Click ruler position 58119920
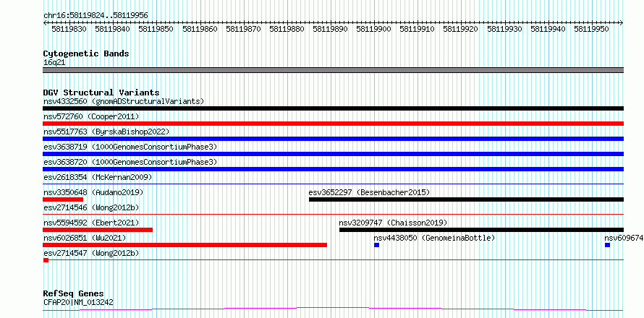This screenshot has width=644, height=318. pos(461,29)
